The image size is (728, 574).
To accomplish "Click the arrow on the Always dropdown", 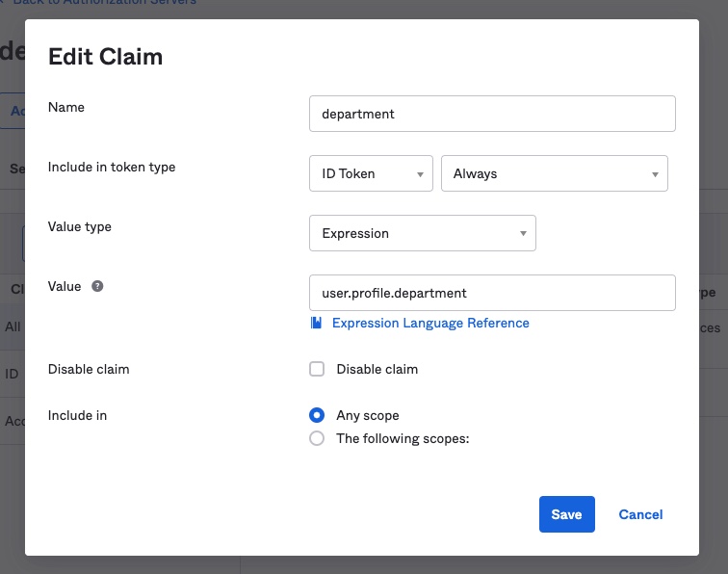I will tap(655, 174).
